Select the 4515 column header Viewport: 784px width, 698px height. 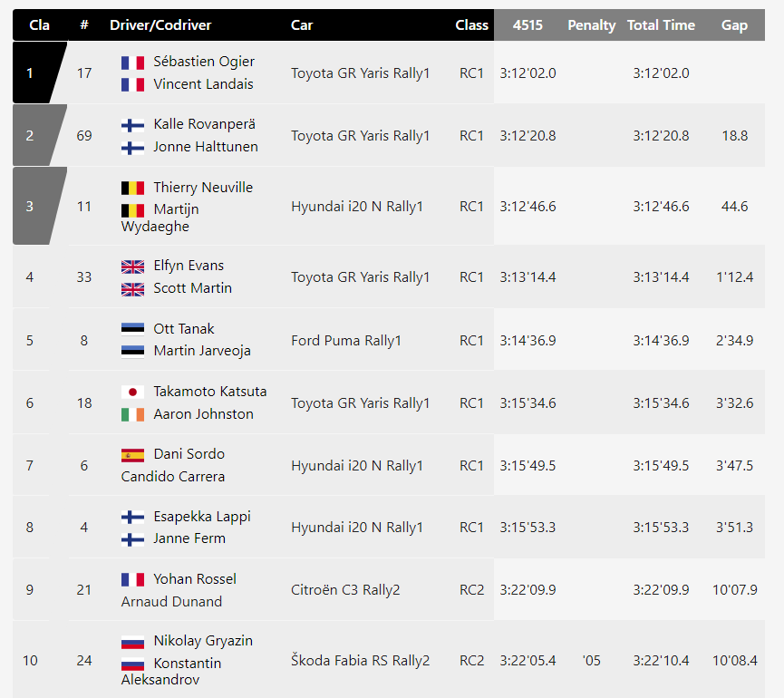(x=528, y=25)
